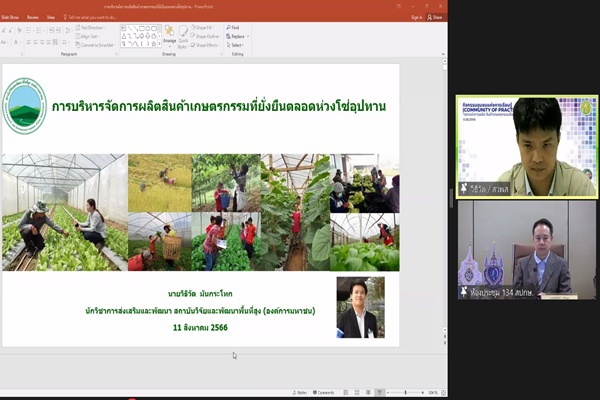
Task: Expand the Shape Outline dropdown
Action: (x=208, y=37)
